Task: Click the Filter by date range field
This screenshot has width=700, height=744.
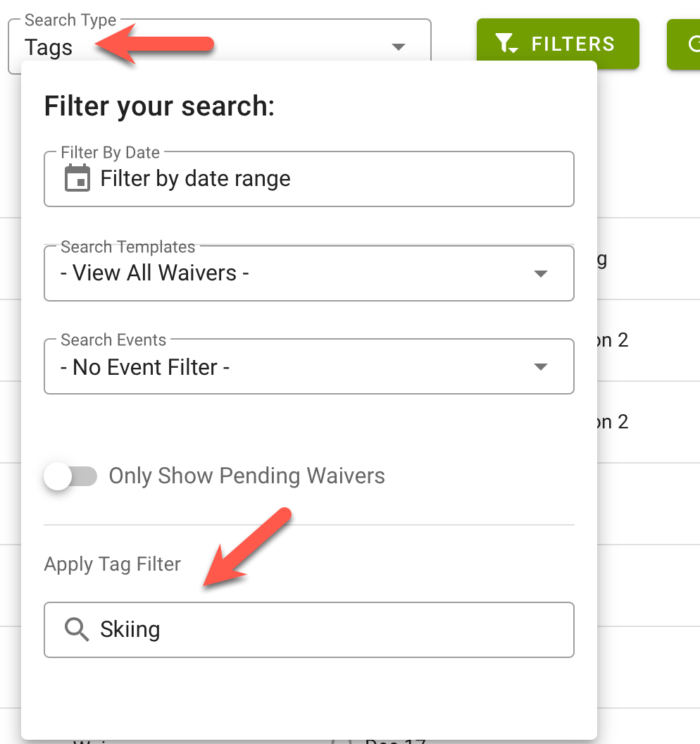Action: click(x=308, y=179)
